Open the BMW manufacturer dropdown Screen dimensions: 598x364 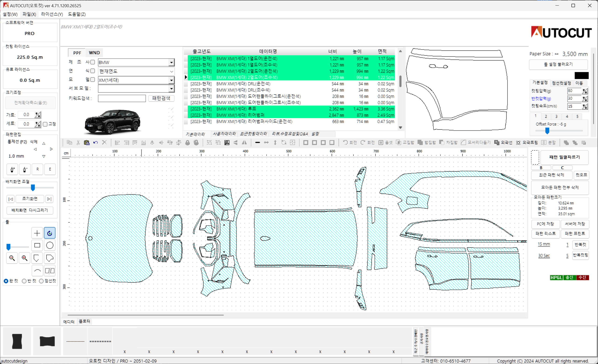click(x=172, y=63)
